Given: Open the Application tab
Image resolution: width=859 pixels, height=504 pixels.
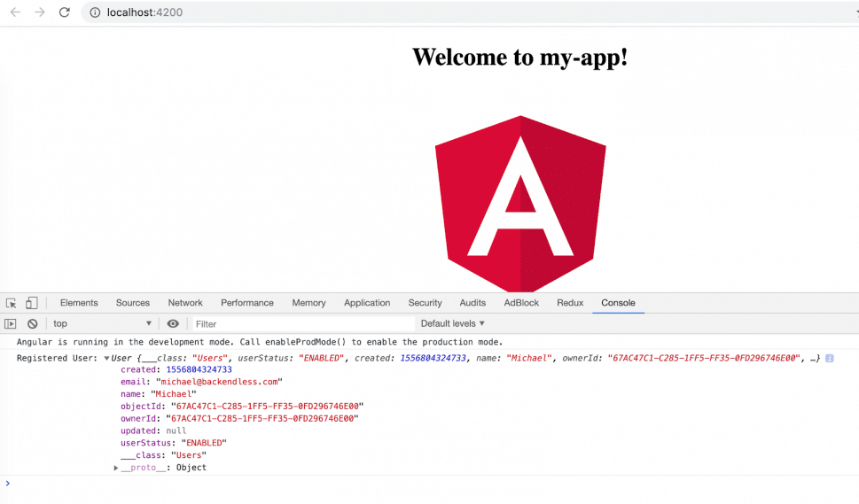Looking at the screenshot, I should [367, 303].
